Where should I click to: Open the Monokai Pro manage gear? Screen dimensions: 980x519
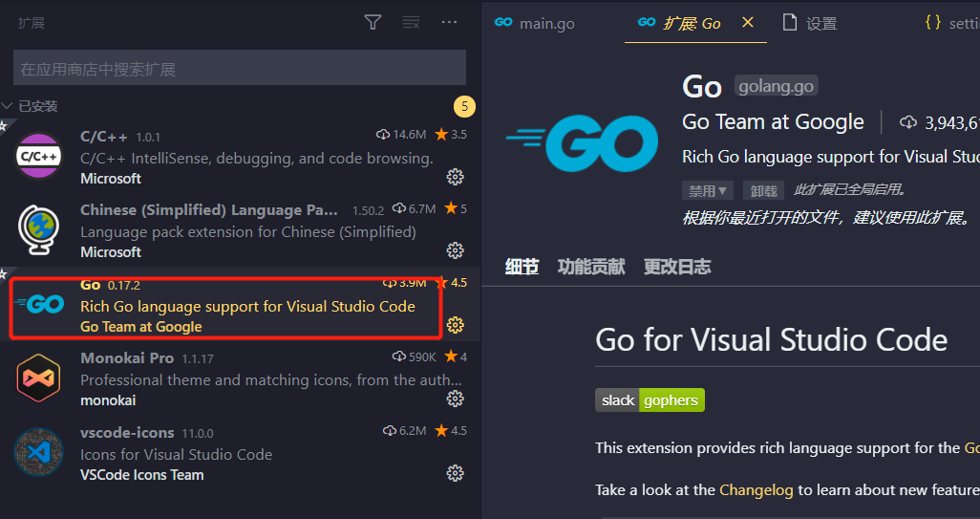point(455,399)
